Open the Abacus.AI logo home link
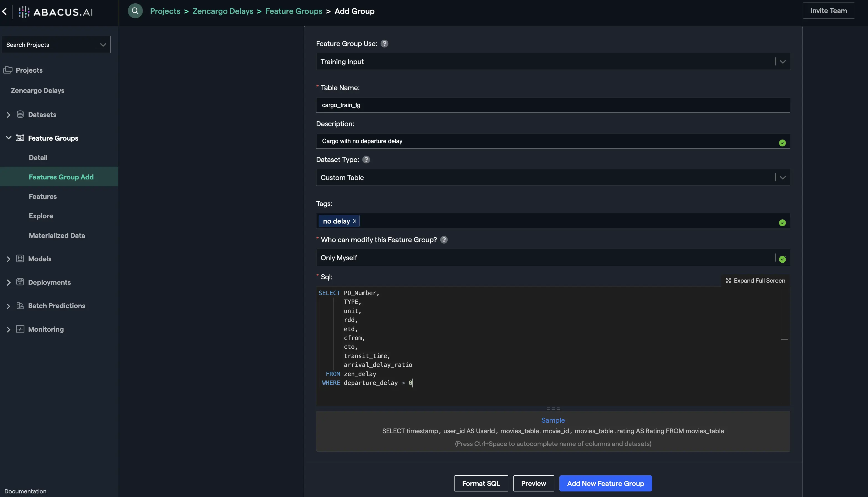Image resolution: width=868 pixels, height=497 pixels. pos(56,12)
